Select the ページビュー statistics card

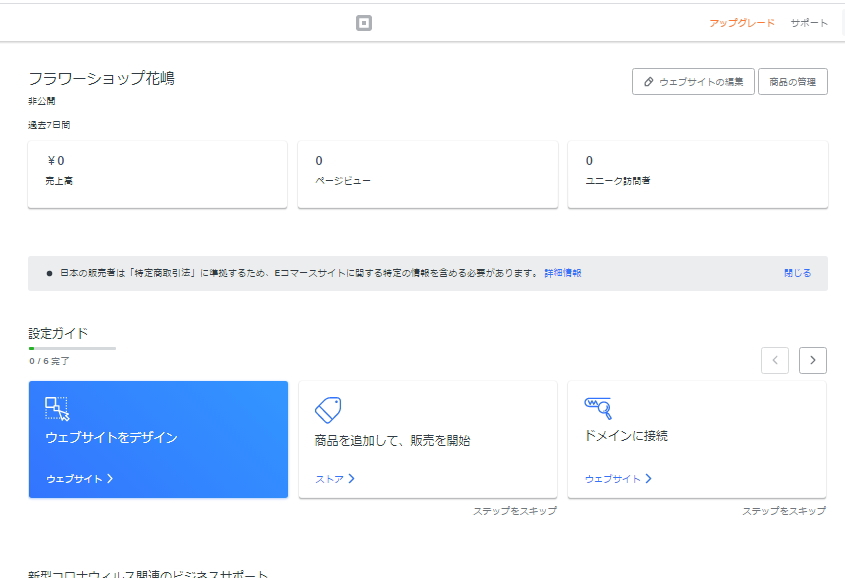click(427, 174)
